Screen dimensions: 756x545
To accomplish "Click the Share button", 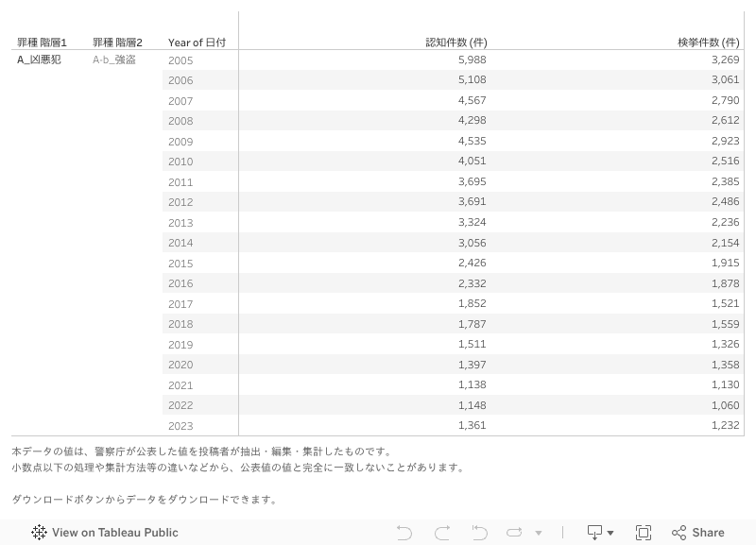I will [x=698, y=533].
